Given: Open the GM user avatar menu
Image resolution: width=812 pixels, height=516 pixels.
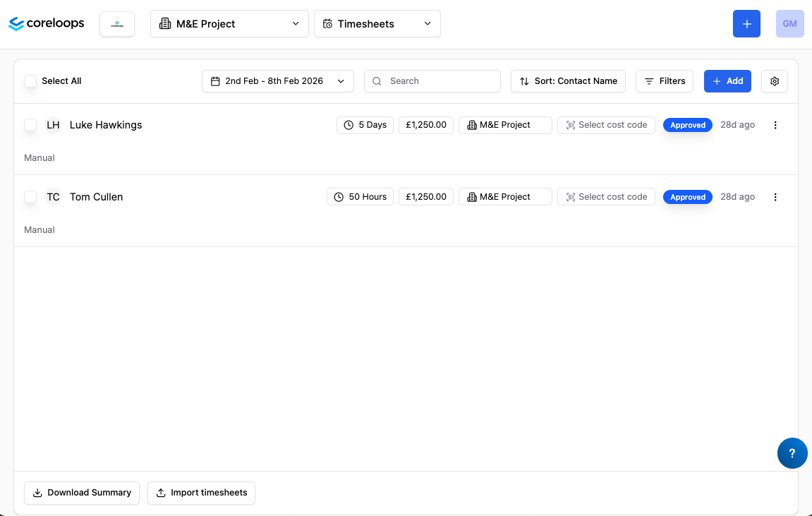Looking at the screenshot, I should (789, 24).
